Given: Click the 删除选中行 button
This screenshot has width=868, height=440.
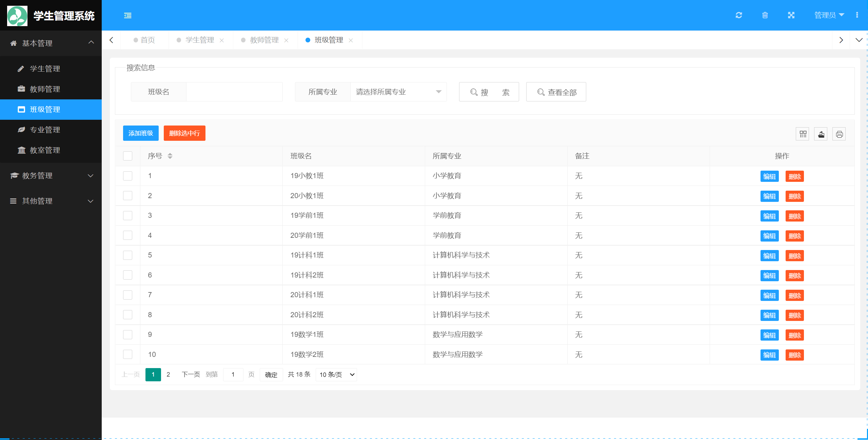Looking at the screenshot, I should click(184, 133).
